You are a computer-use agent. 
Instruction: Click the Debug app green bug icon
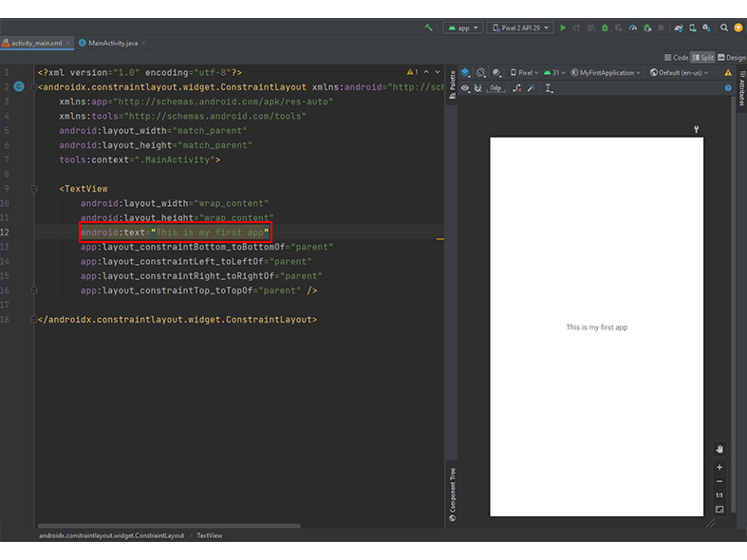(x=605, y=28)
